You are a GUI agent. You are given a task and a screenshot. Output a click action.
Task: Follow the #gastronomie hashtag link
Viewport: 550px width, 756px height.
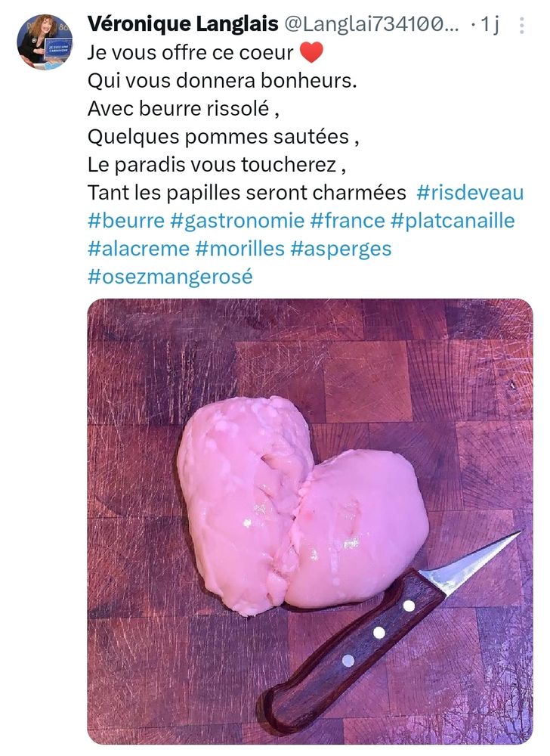237,222
